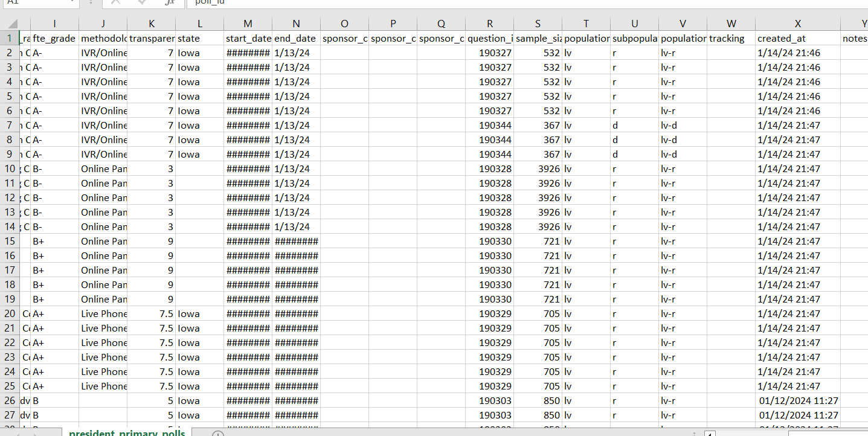
Task: Select row 21 header
Action: point(9,328)
